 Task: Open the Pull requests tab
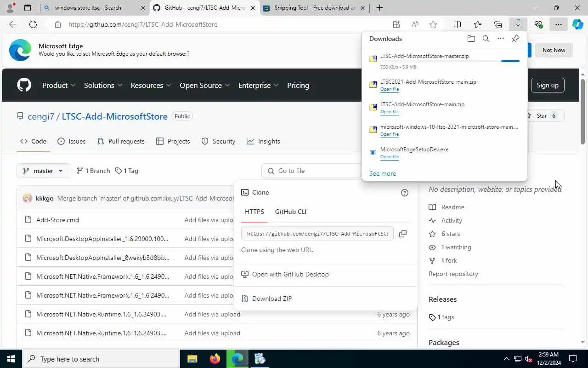point(121,141)
